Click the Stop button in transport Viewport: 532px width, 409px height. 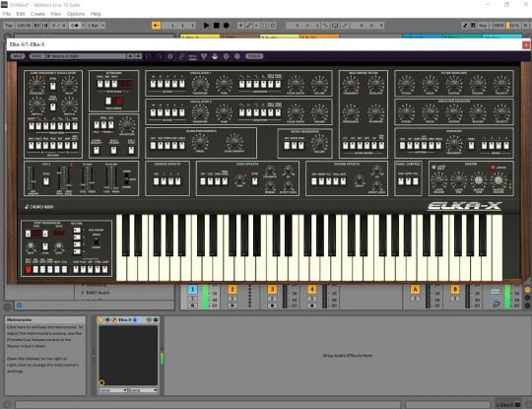pyautogui.click(x=216, y=26)
